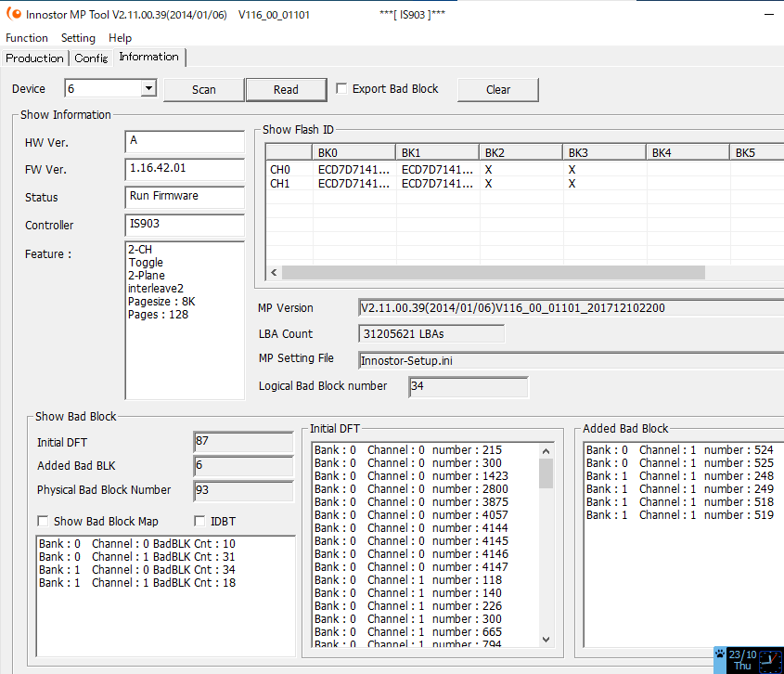Click the Initial DFT list scroll-up arrow
This screenshot has width=784, height=674.
click(x=546, y=451)
